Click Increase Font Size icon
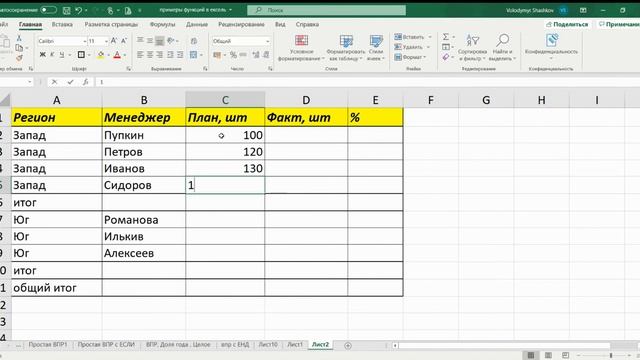 114,41
